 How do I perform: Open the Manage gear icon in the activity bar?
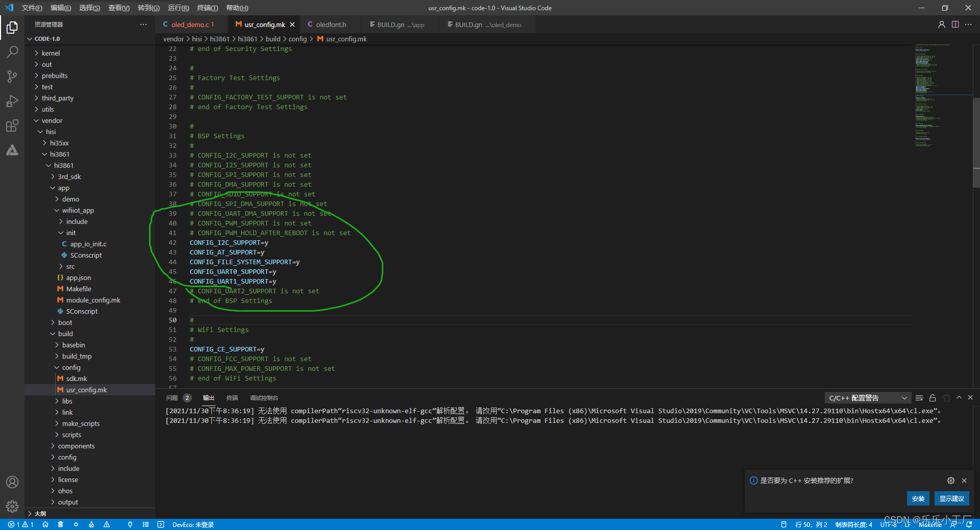(x=12, y=506)
